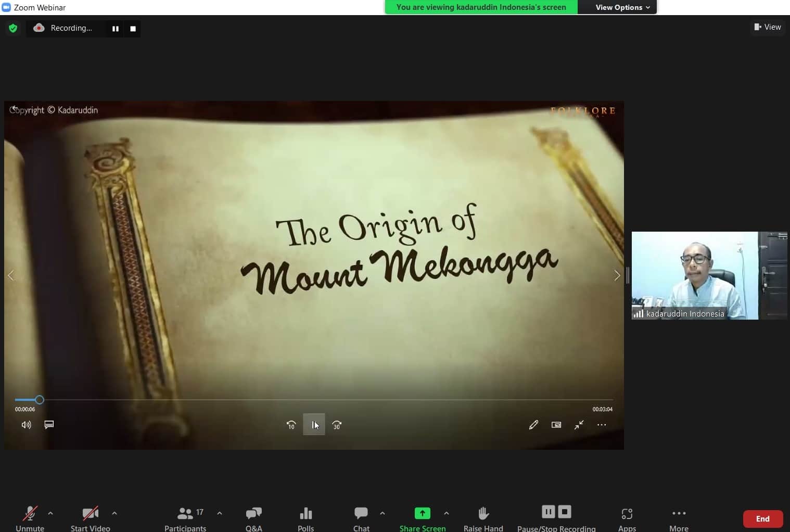Unmute the microphone
This screenshot has width=790, height=532.
coord(30,518)
